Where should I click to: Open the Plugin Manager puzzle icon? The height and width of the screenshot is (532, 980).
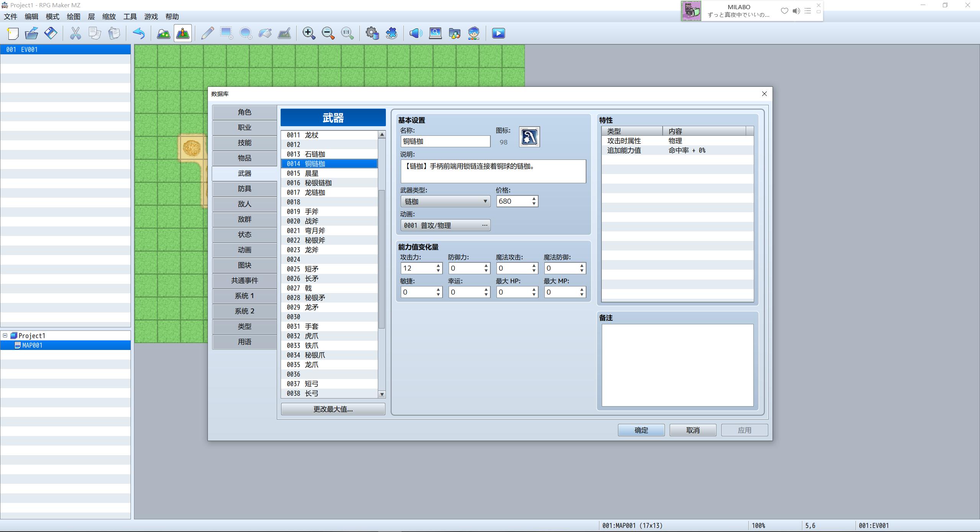tap(392, 33)
